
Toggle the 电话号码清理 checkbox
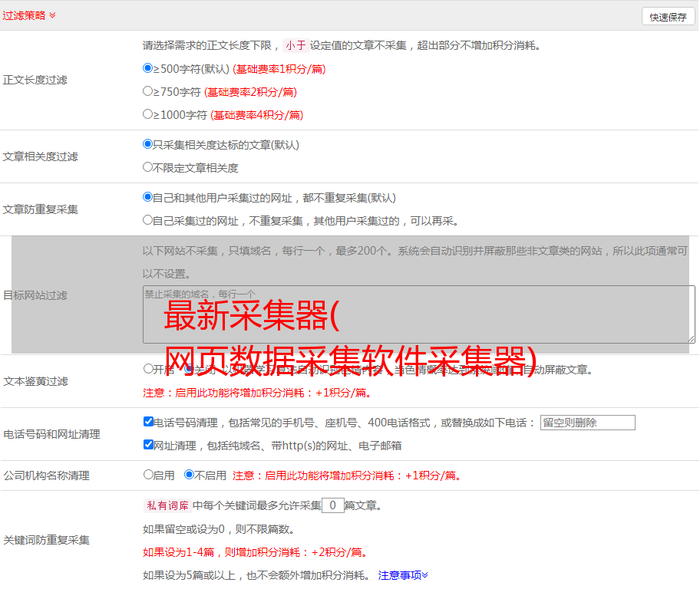[x=148, y=422]
